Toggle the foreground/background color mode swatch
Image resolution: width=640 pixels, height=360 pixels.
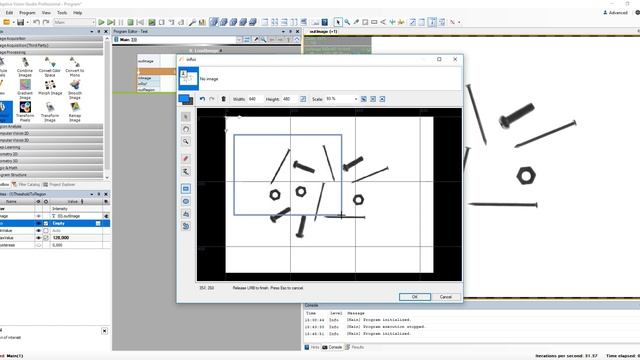pyautogui.click(x=186, y=99)
